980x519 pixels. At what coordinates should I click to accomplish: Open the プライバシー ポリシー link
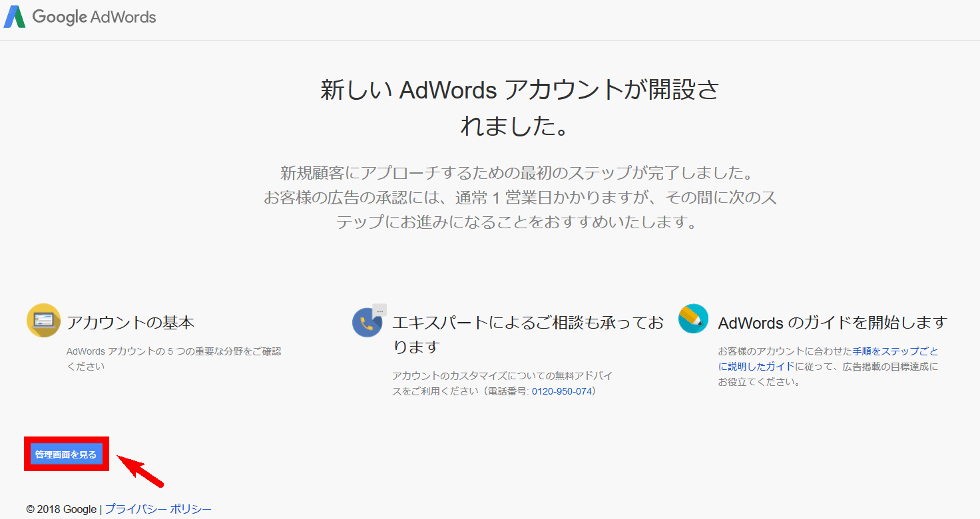tap(158, 509)
